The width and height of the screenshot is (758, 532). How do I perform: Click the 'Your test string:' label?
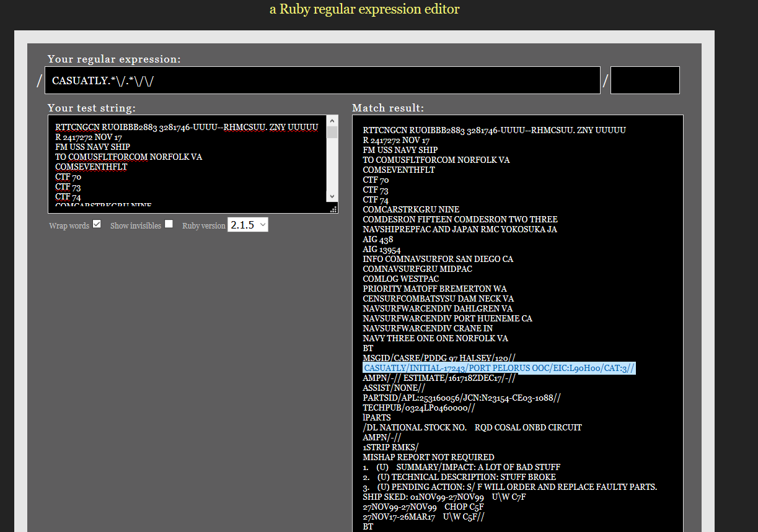point(92,108)
